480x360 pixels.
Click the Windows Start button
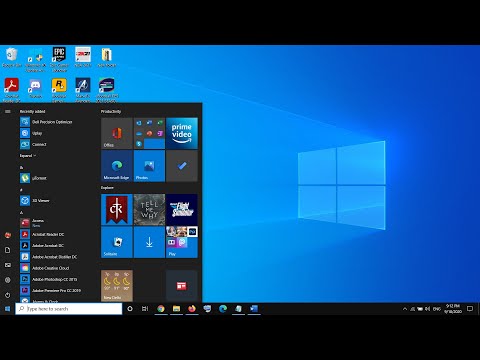click(7, 309)
